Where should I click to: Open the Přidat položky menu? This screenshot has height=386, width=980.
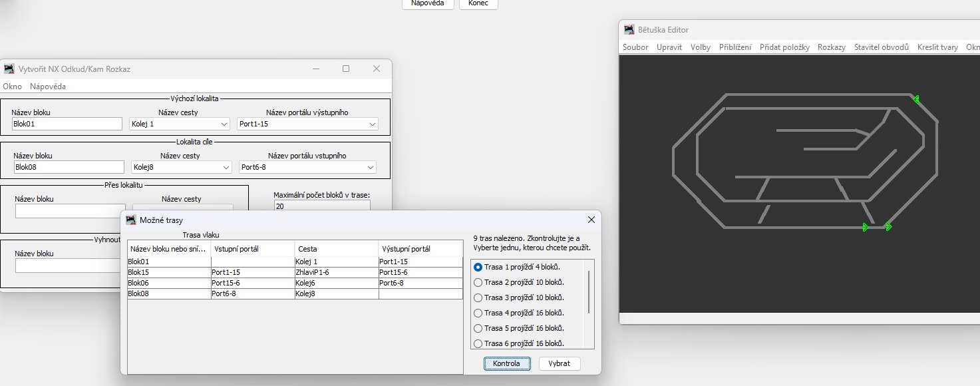point(784,47)
